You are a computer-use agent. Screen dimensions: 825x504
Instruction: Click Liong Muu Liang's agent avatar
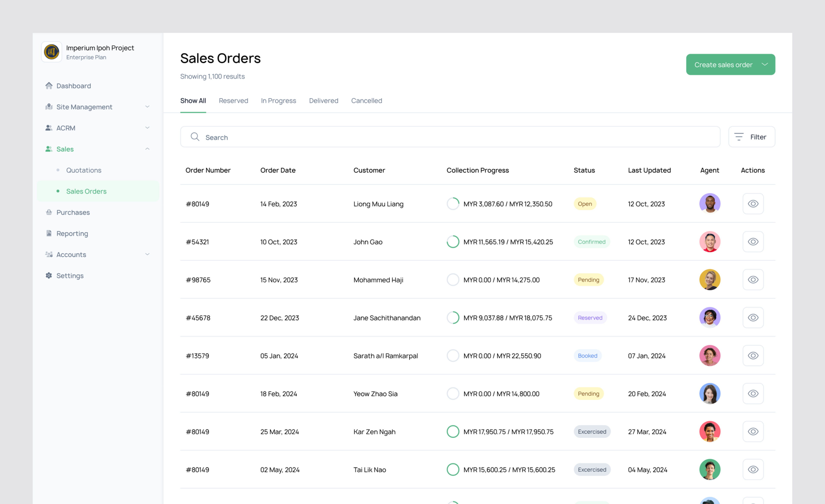[709, 204]
